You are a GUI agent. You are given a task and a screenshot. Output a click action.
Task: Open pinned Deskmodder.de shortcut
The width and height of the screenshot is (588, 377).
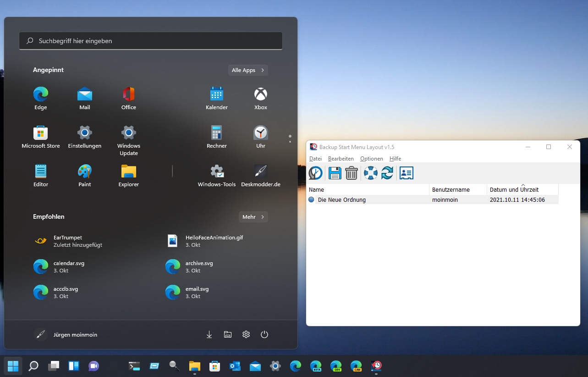(261, 176)
